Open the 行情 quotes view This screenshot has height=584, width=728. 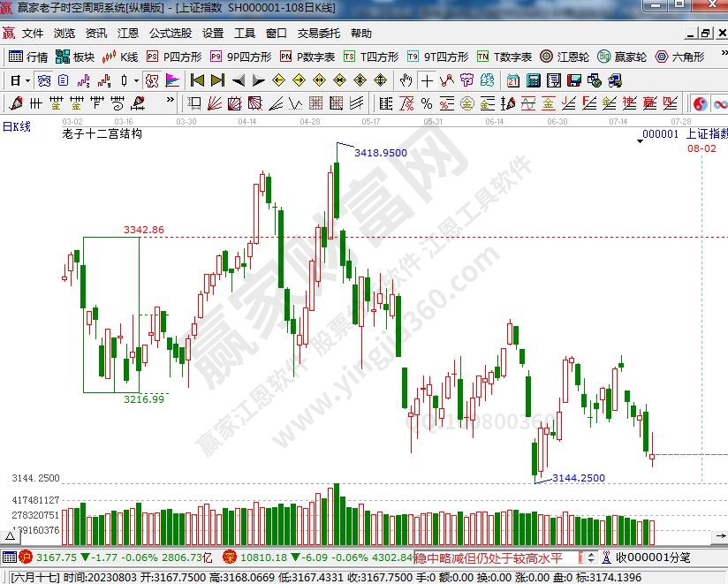pyautogui.click(x=28, y=57)
